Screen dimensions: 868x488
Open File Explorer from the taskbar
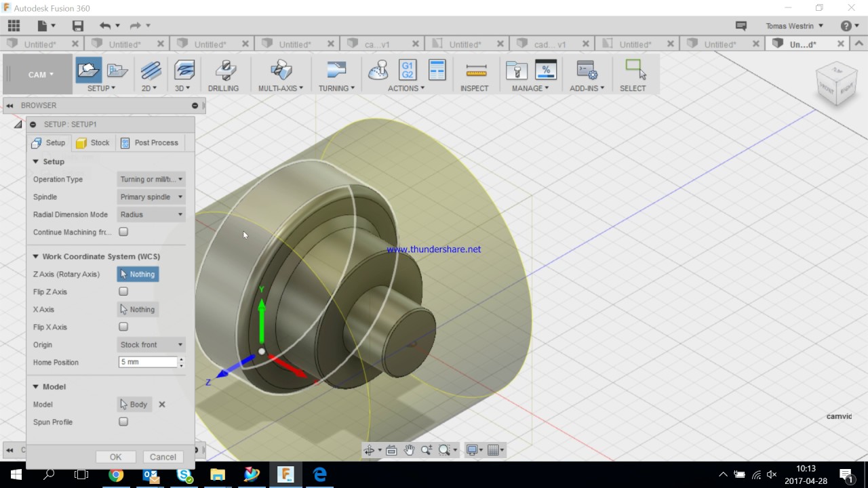218,474
